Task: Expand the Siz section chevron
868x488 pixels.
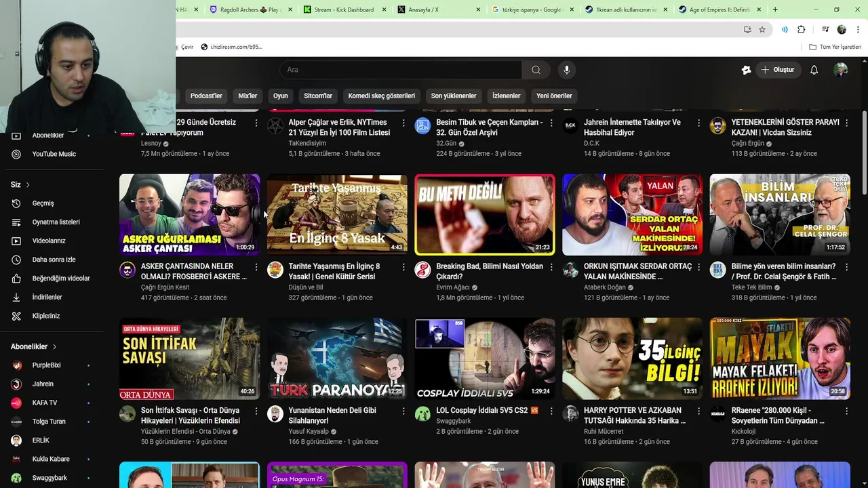Action: [x=28, y=185]
